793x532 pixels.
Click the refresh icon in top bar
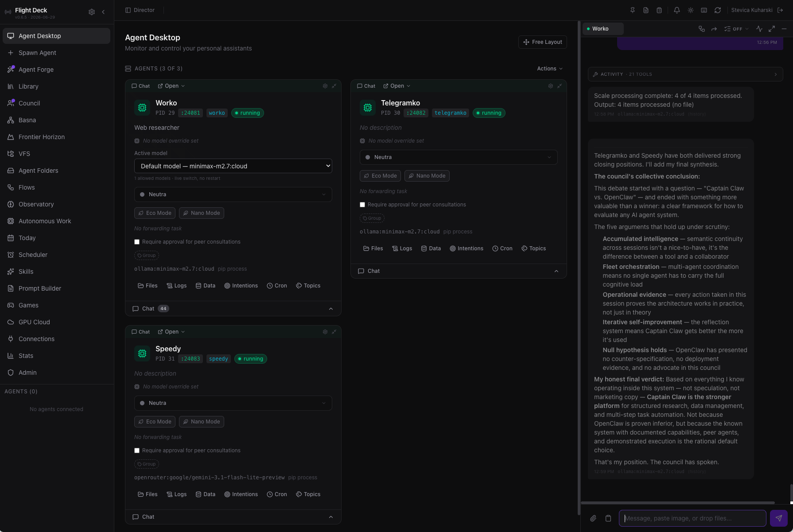(718, 10)
